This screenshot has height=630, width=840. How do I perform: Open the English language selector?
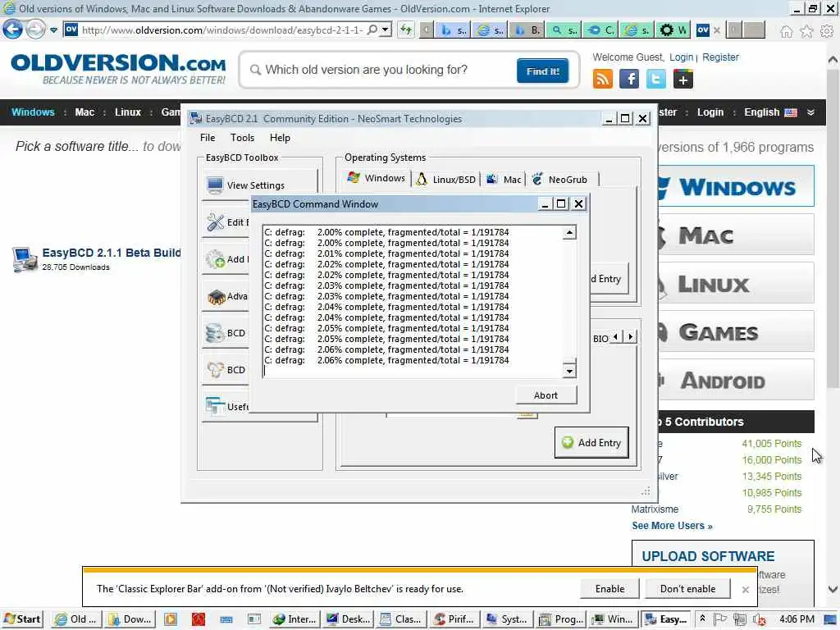point(770,112)
